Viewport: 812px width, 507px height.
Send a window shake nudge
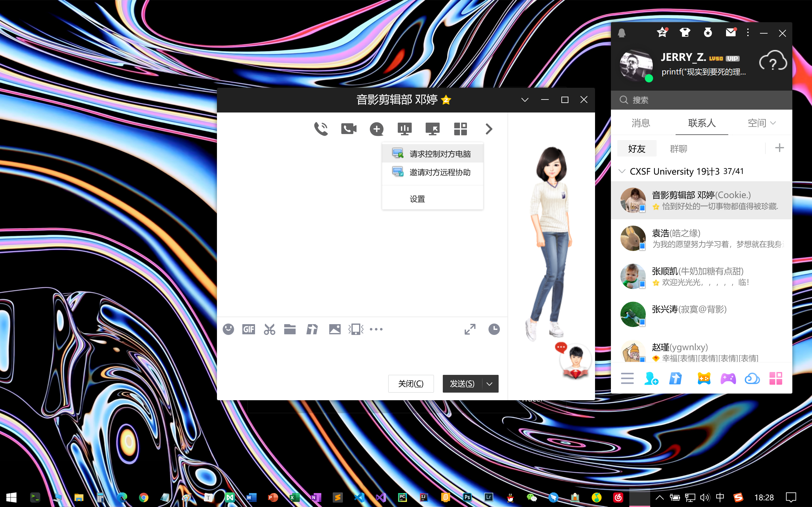[x=356, y=329]
